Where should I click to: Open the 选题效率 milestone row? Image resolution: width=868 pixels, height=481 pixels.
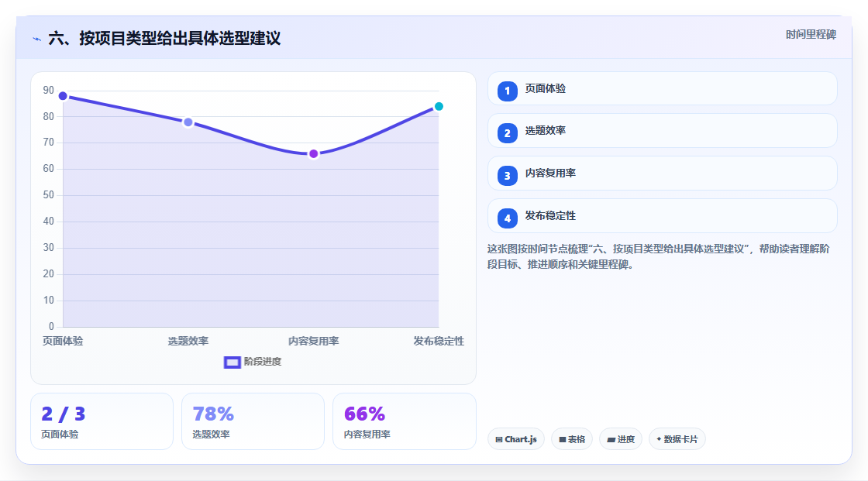point(662,131)
